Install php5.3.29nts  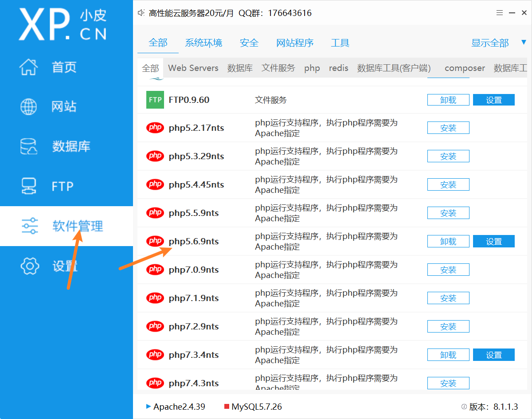pyautogui.click(x=448, y=156)
